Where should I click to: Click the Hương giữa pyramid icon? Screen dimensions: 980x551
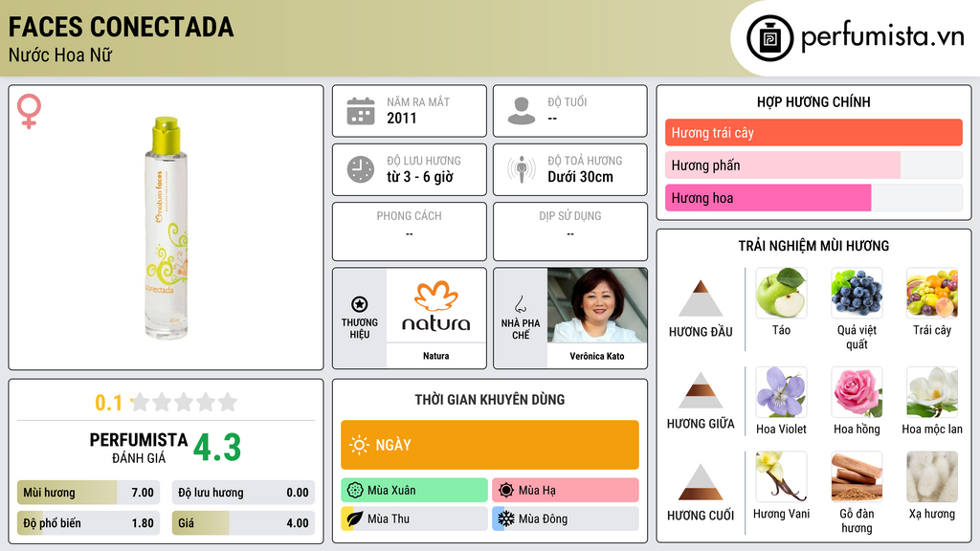click(x=701, y=390)
